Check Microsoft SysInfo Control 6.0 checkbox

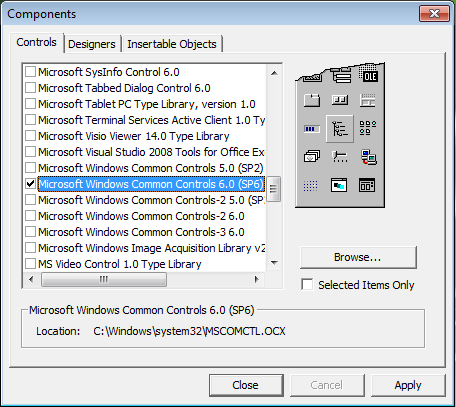pos(31,72)
